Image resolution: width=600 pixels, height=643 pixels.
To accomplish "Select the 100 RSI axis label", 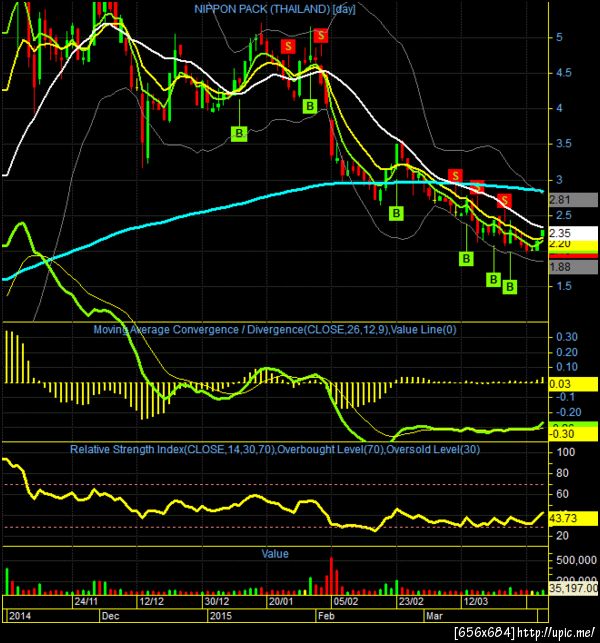I will coord(566,452).
